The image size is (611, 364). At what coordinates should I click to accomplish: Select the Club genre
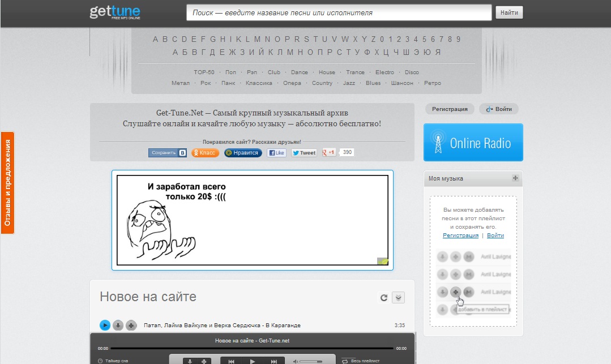coord(274,72)
